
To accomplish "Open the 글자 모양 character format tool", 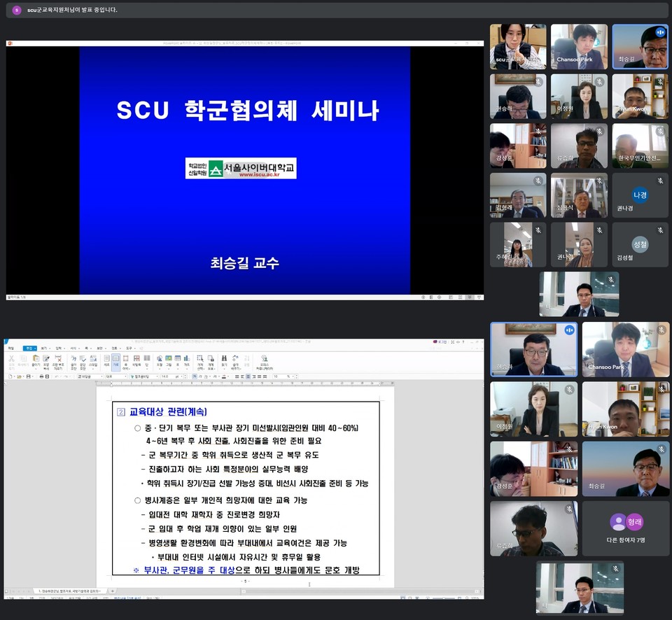I will 73,360.
